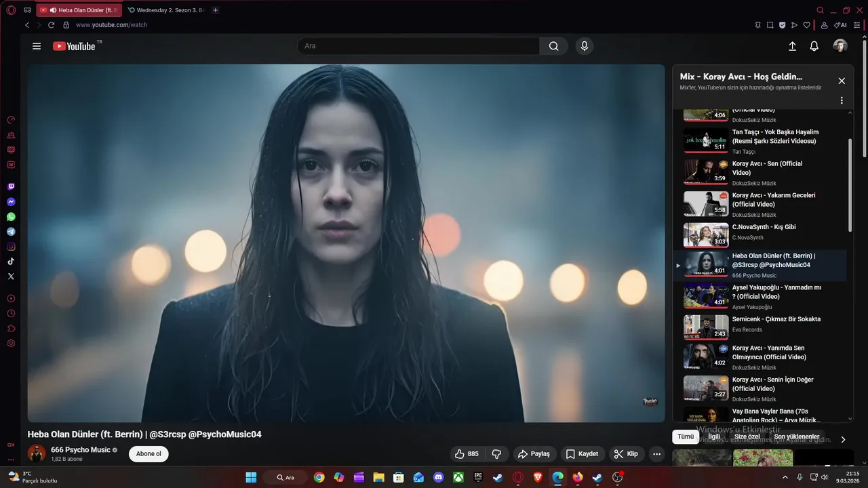Viewport: 868px width, 488px height.
Task: Click the Paylaş share button
Action: click(x=534, y=454)
